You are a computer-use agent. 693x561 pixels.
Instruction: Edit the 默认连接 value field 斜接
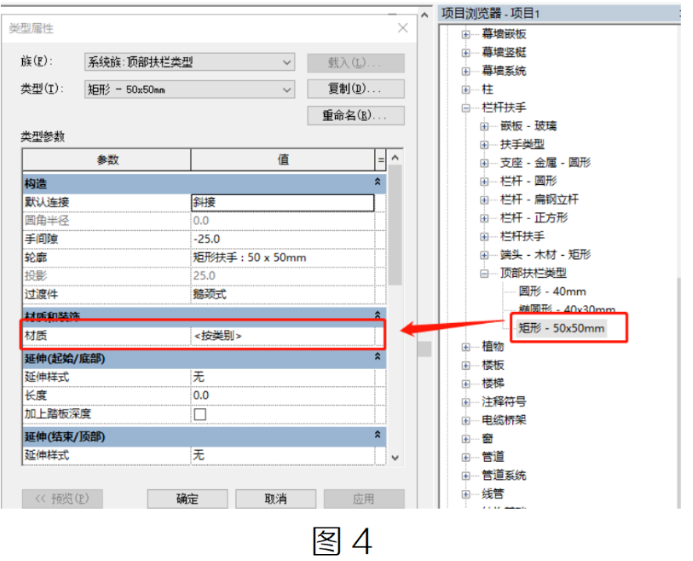[x=283, y=202]
